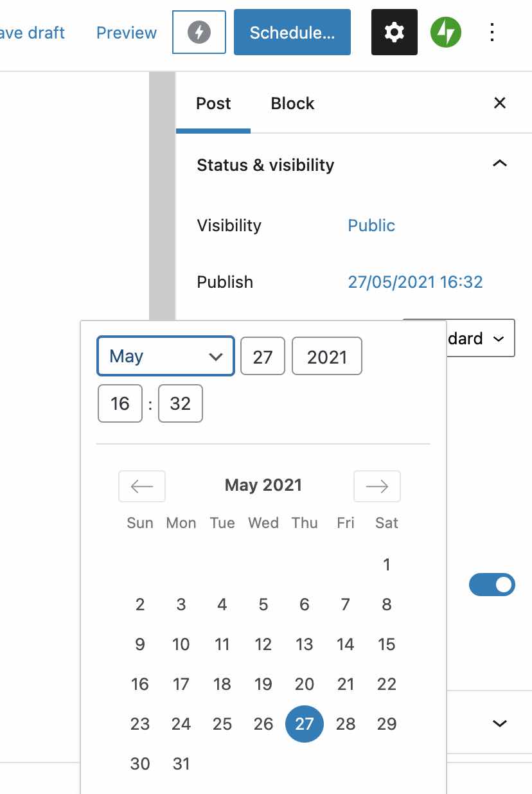Viewport: 532px width, 794px height.
Task: Click the AMP lightning bolt preview icon
Action: [199, 32]
